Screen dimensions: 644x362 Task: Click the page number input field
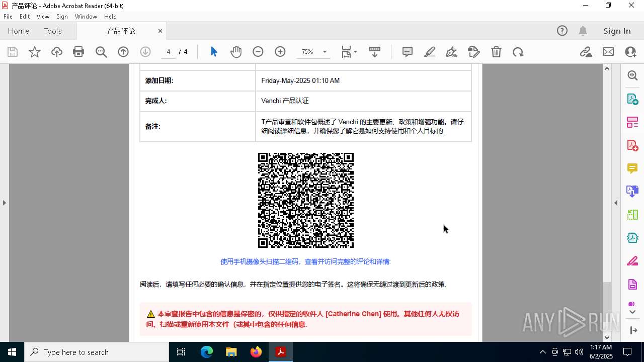[169, 52]
